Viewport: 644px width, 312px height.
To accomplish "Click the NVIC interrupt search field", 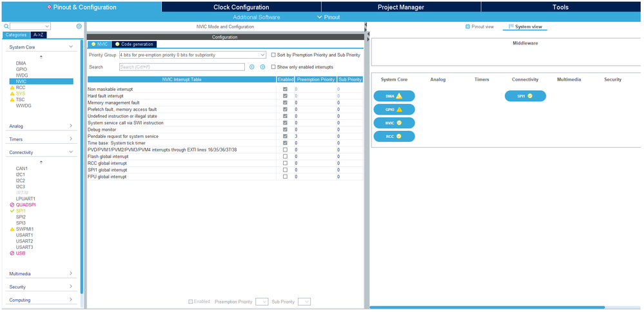I will click(x=182, y=67).
